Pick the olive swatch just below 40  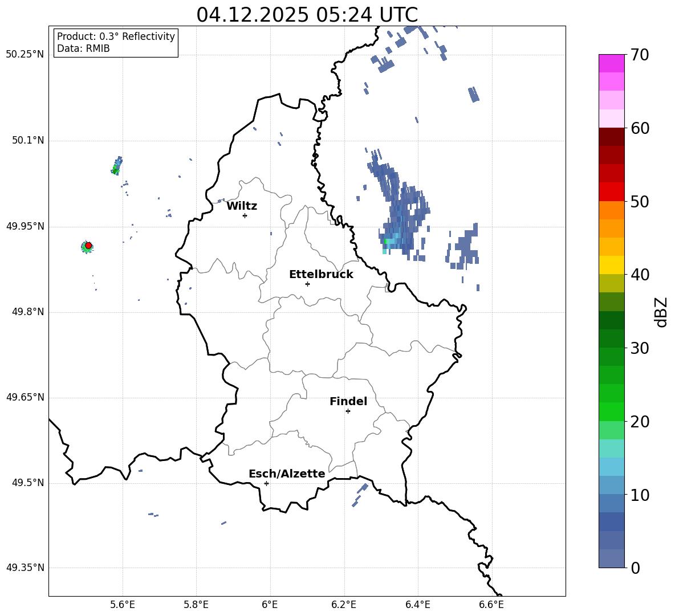pyautogui.click(x=611, y=283)
